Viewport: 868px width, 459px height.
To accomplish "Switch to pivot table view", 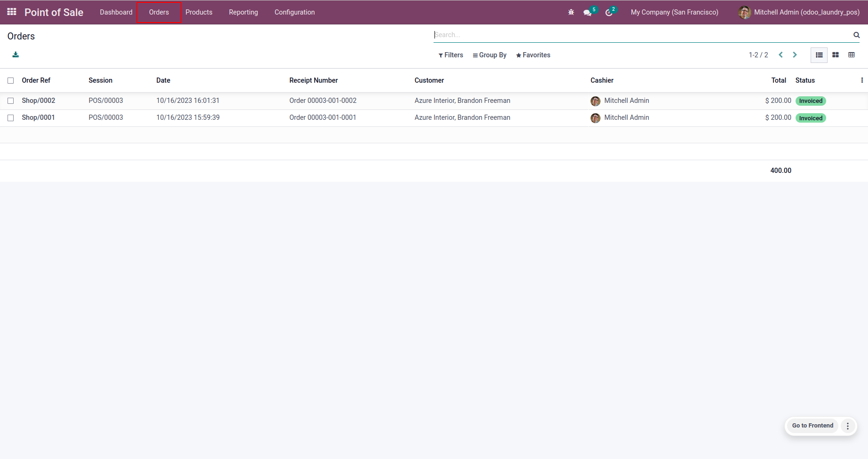I will point(852,55).
